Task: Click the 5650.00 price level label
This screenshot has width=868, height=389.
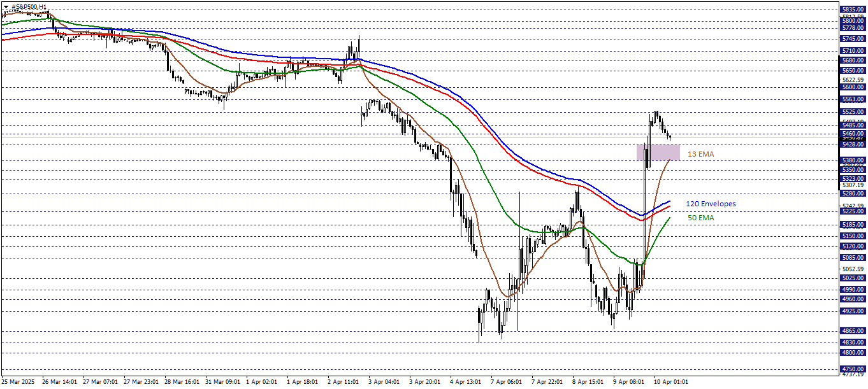Action: [853, 71]
